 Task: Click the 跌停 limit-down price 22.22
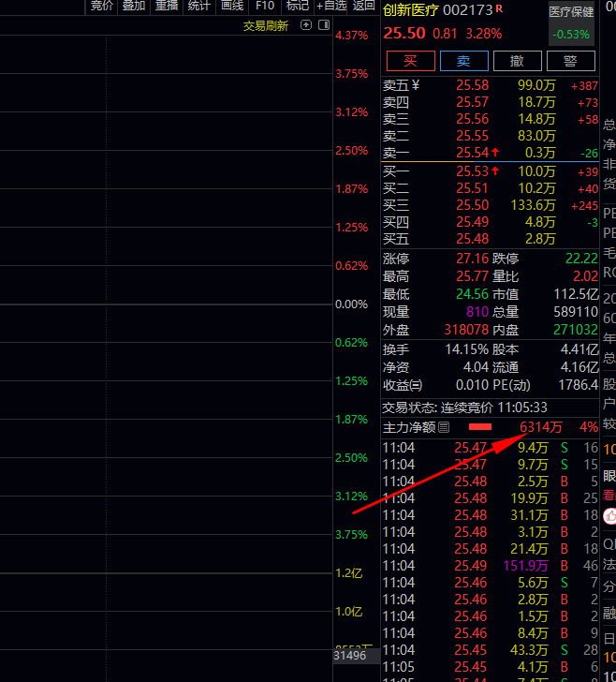tap(581, 259)
